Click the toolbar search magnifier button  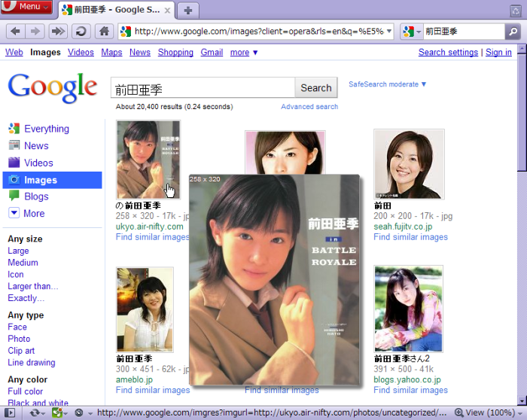click(513, 32)
